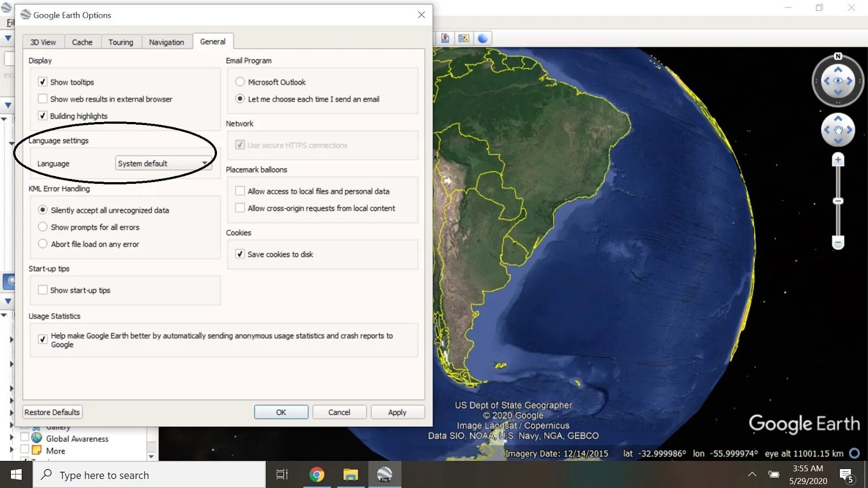Open Task View from the taskbar
Screen dimensions: 868x488
pos(282,475)
